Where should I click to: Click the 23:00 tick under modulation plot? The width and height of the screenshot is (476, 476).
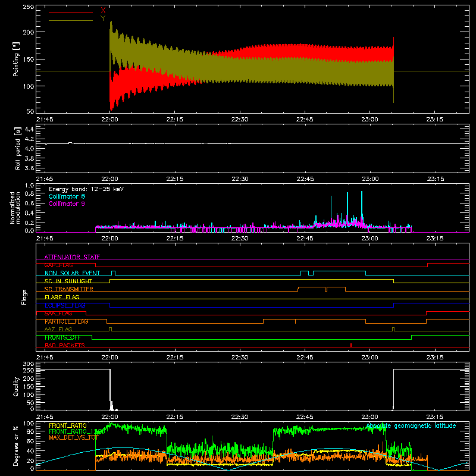[x=369, y=239]
